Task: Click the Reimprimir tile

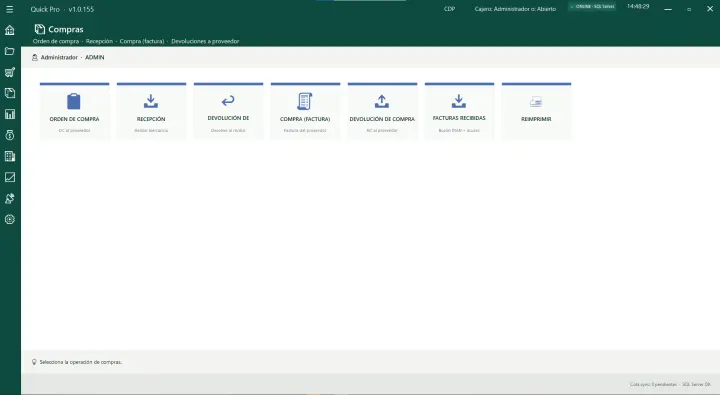Action: coord(536,112)
